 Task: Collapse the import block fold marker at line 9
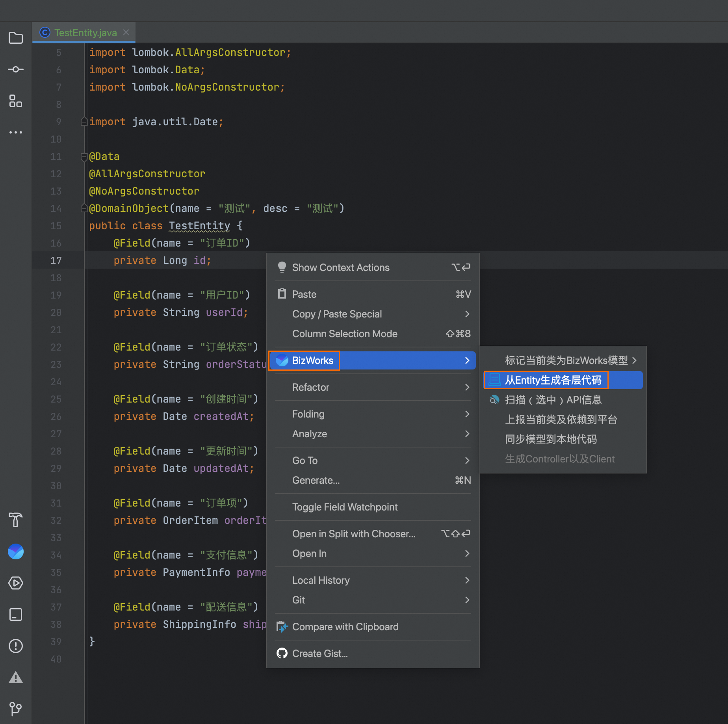point(84,121)
